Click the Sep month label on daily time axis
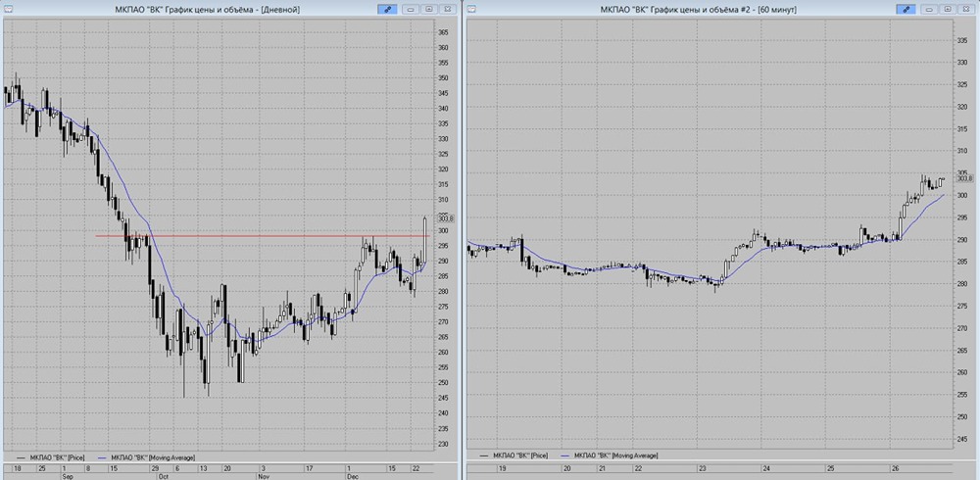 (66, 476)
